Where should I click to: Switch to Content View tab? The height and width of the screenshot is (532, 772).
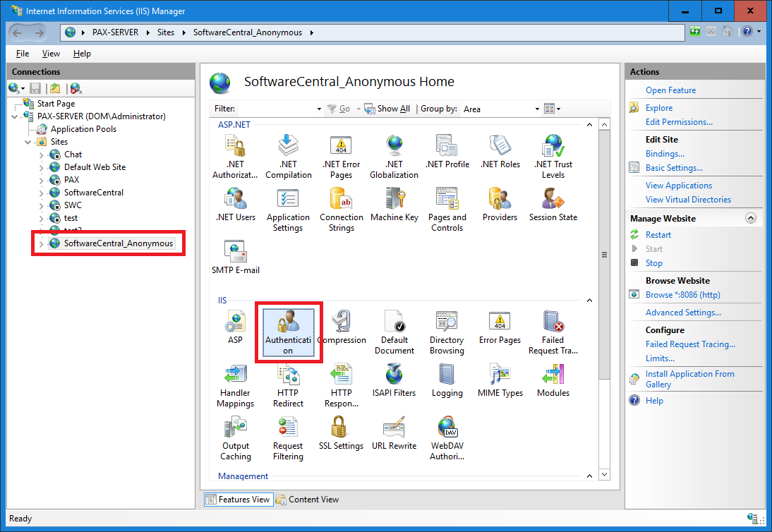coord(308,500)
